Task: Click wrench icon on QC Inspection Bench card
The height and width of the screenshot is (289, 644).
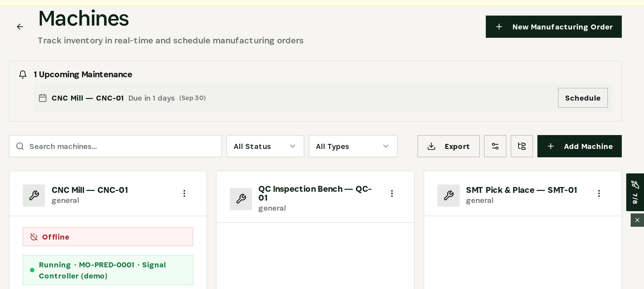Action: [x=241, y=199]
